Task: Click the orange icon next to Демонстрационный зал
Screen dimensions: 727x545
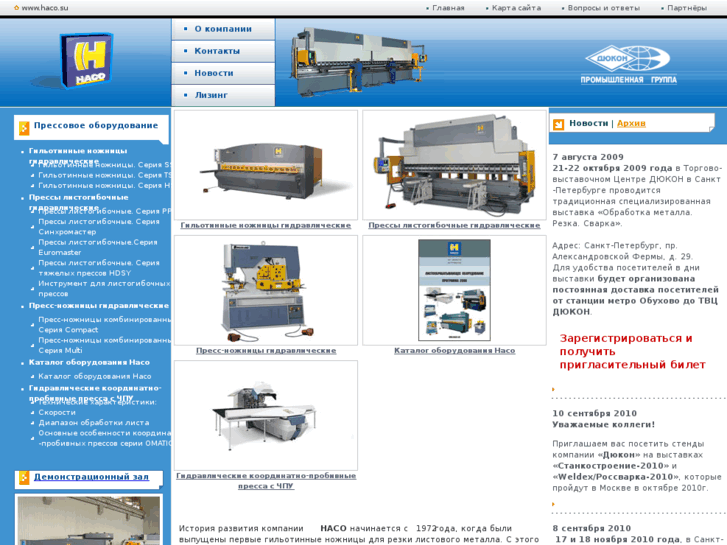Action: coord(24,478)
